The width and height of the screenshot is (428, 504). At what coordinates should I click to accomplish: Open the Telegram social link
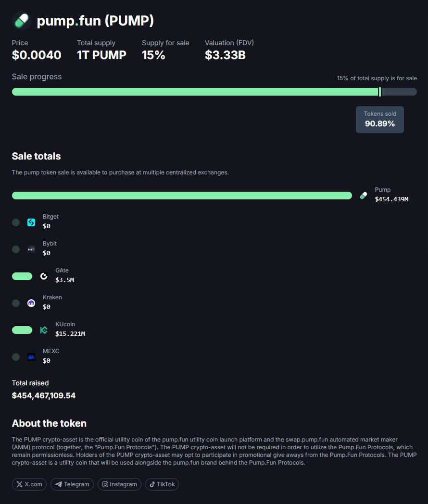[x=72, y=484]
